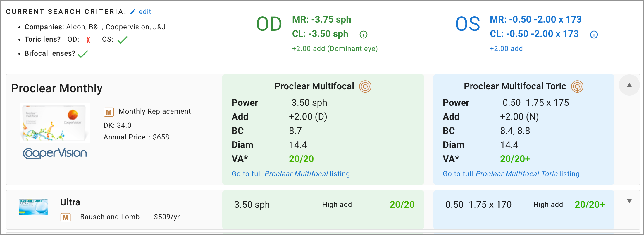644x235 pixels.
Task: Open the OD contact lens info icon
Action: (x=363, y=35)
